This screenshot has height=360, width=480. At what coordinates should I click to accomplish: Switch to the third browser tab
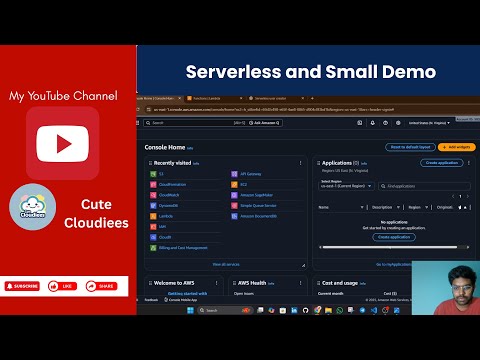pos(276,98)
